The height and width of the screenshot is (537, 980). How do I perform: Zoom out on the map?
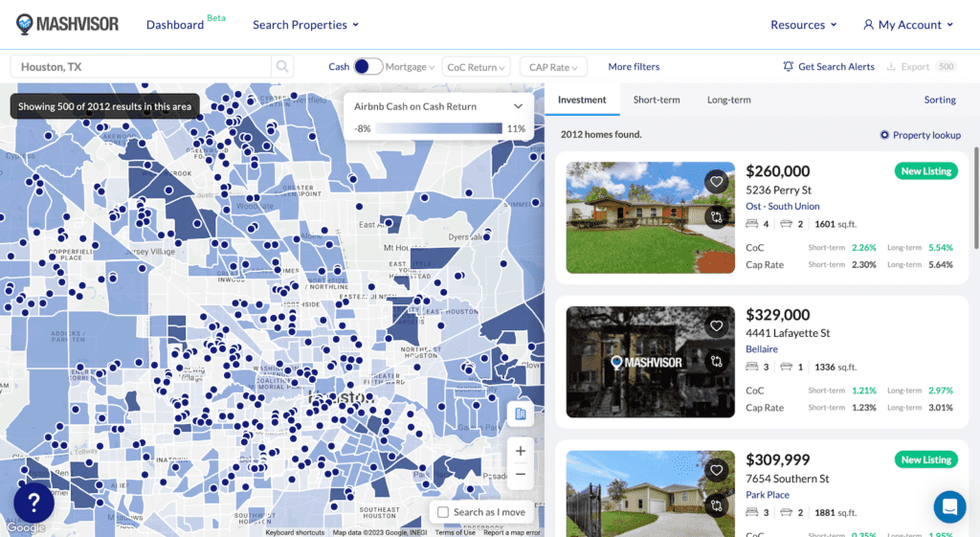coord(520,475)
